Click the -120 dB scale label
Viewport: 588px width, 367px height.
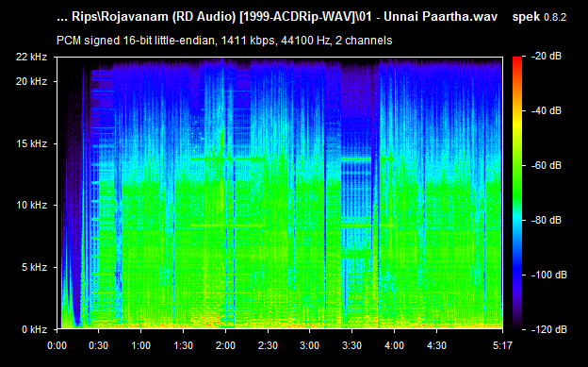[548, 329]
